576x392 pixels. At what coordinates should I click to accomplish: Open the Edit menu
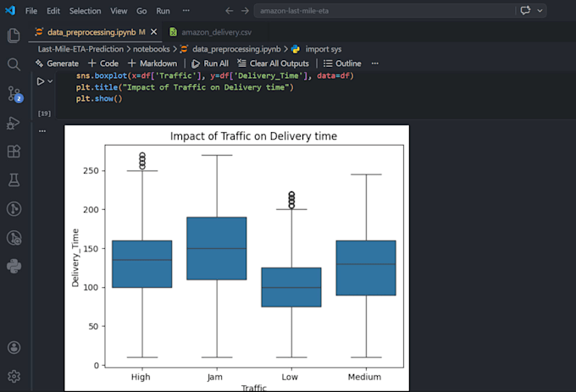click(53, 11)
